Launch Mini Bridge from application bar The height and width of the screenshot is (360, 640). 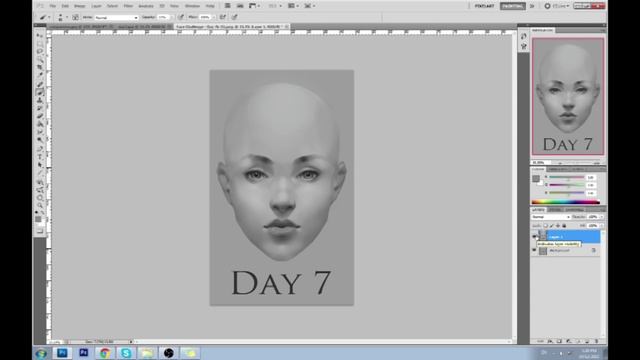tap(240, 6)
